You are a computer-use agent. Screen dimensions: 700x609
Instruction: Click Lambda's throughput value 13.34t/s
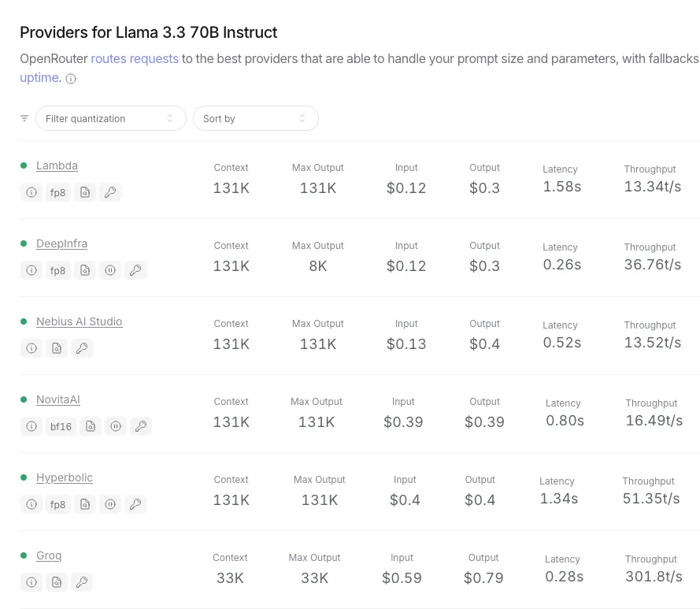(x=653, y=187)
